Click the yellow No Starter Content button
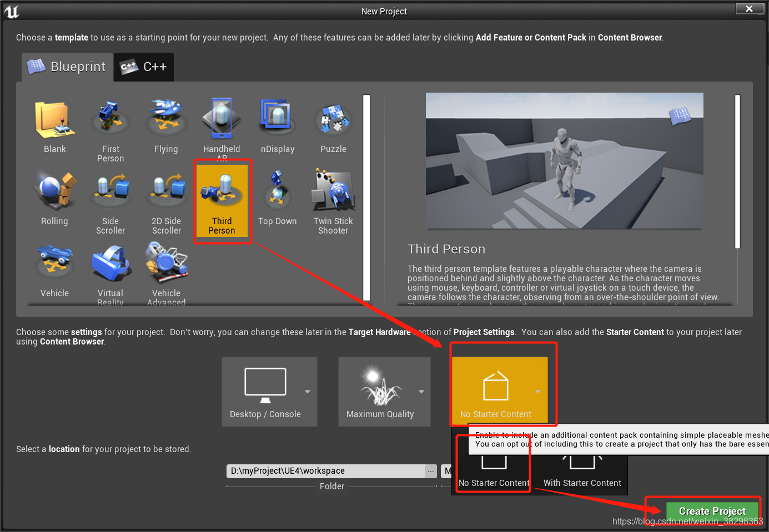 click(499, 390)
